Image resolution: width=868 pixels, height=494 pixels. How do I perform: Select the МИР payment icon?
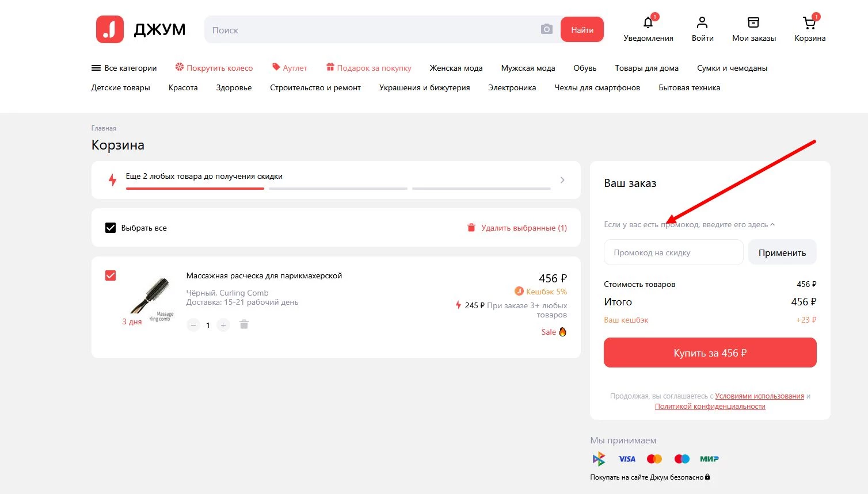tap(709, 458)
